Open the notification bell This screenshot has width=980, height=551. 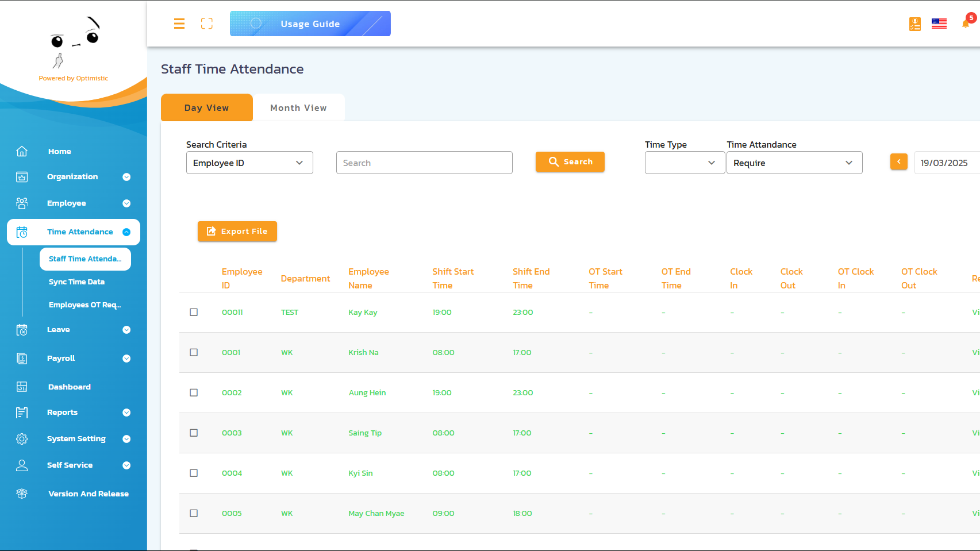coord(966,24)
